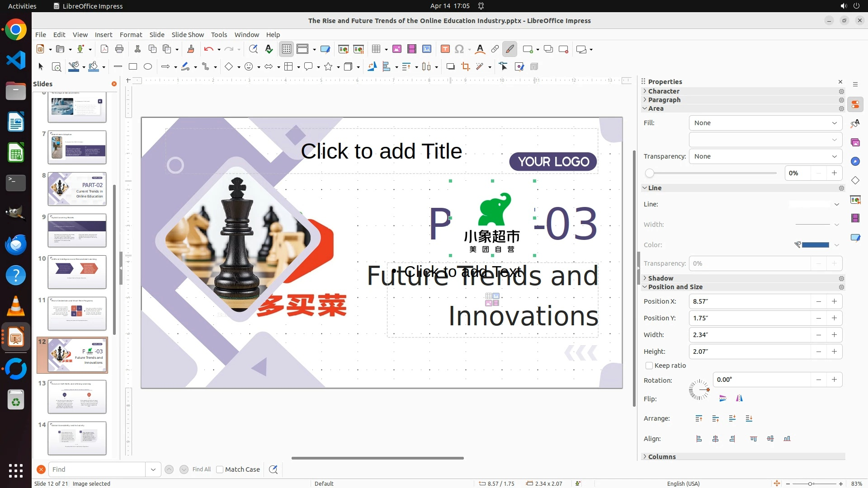Open the Slide Show menu
The height and width of the screenshot is (488, 868).
[188, 35]
